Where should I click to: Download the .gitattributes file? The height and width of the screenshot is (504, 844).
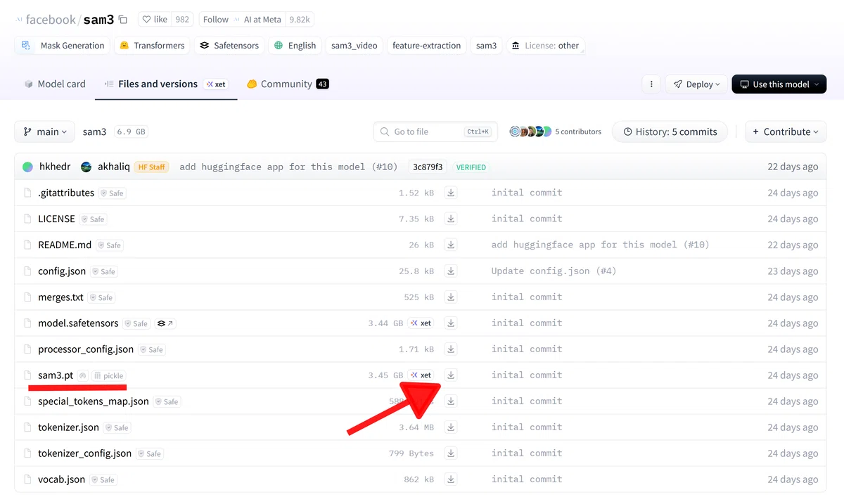[451, 193]
